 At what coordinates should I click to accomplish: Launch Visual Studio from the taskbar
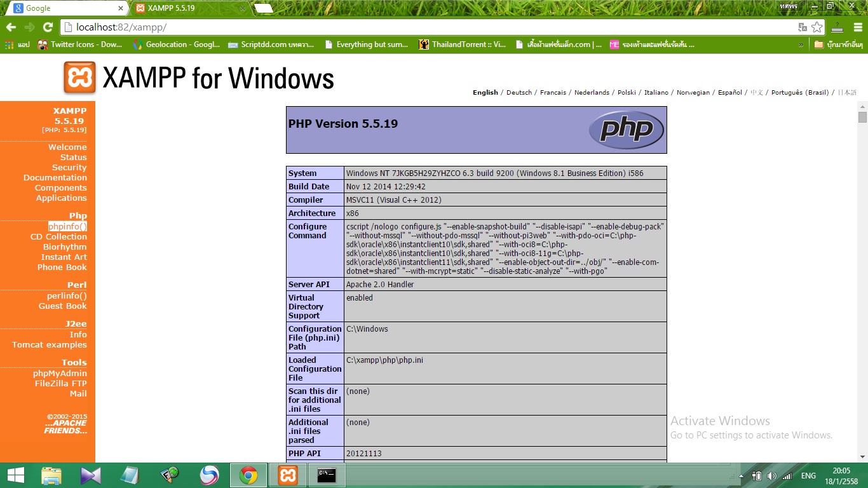(91, 475)
